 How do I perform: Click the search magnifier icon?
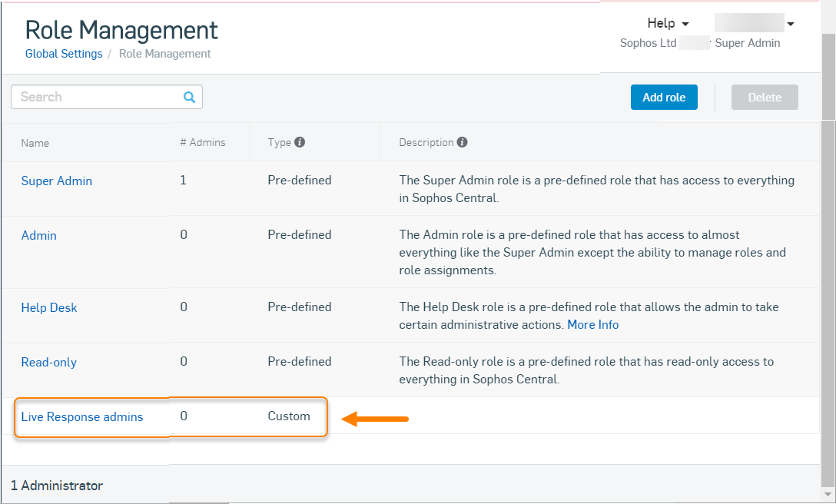189,97
